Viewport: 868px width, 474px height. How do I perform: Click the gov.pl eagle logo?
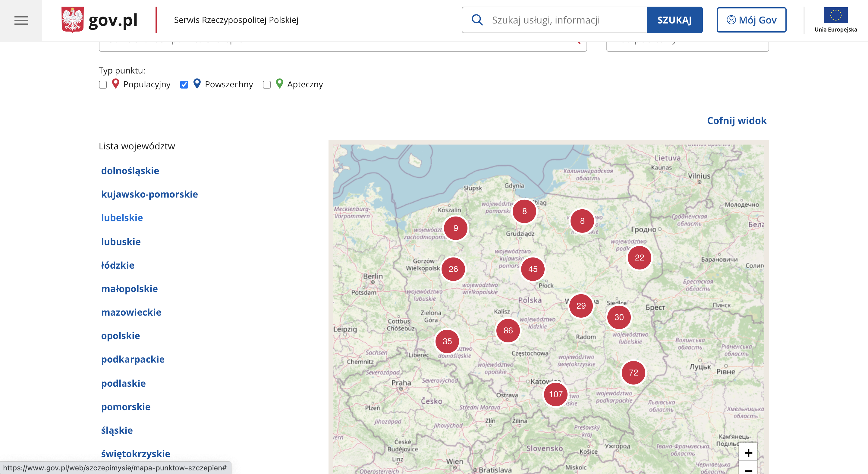pos(72,20)
